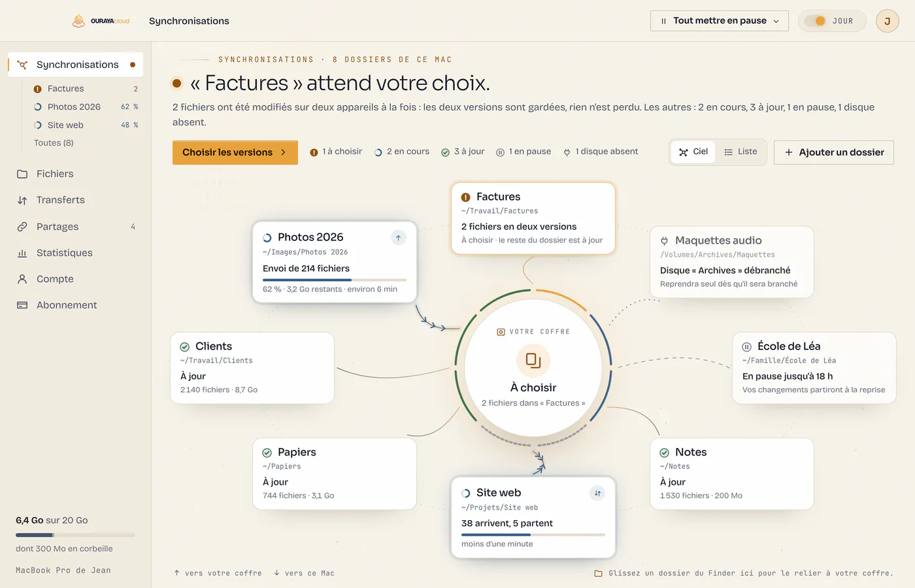
Task: Open the user avatar J
Action: (x=887, y=21)
